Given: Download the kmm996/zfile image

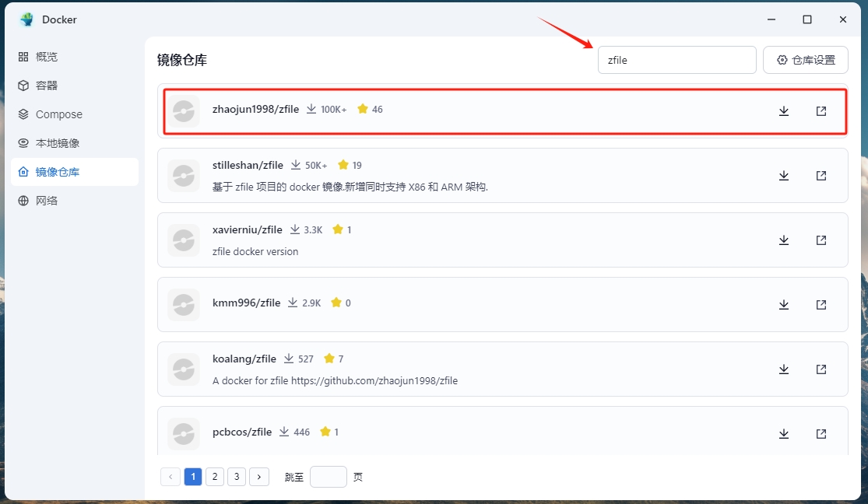Looking at the screenshot, I should [x=784, y=305].
